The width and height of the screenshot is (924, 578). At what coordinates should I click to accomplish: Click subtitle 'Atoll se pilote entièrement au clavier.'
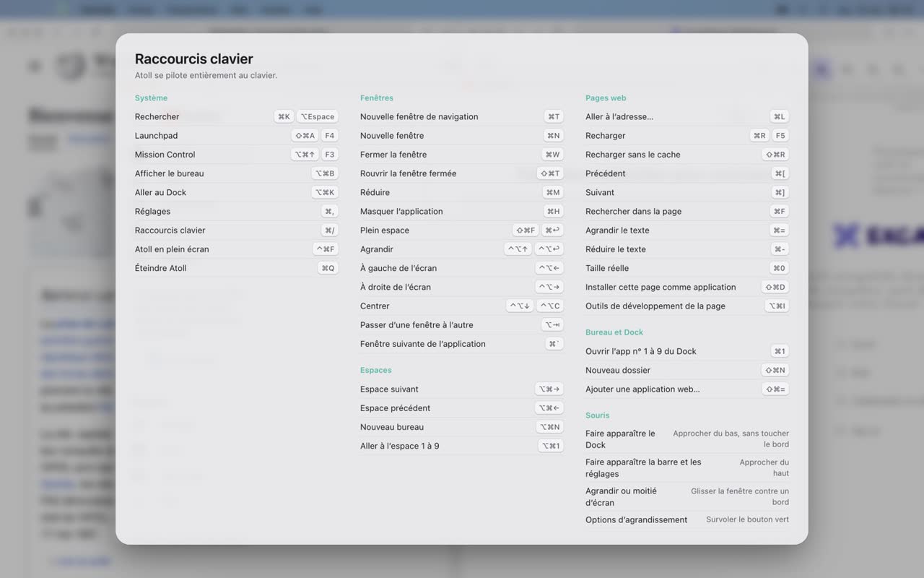point(206,75)
